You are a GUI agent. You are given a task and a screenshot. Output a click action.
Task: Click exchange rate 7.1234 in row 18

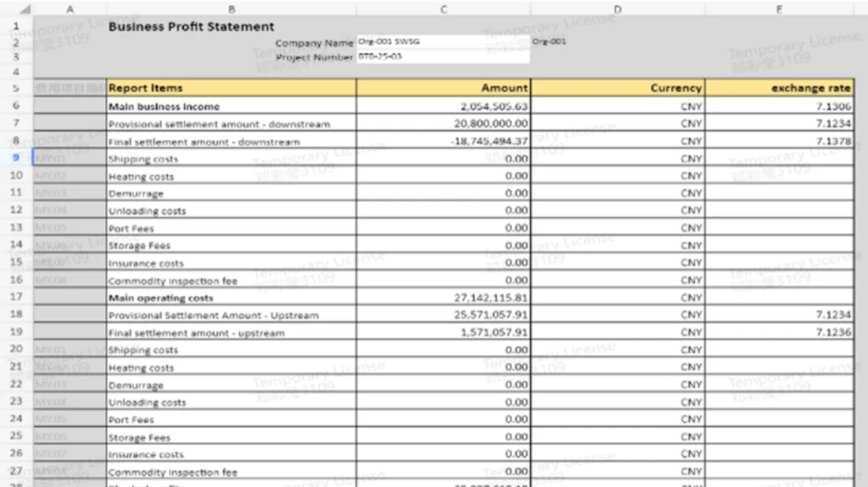tap(780, 315)
